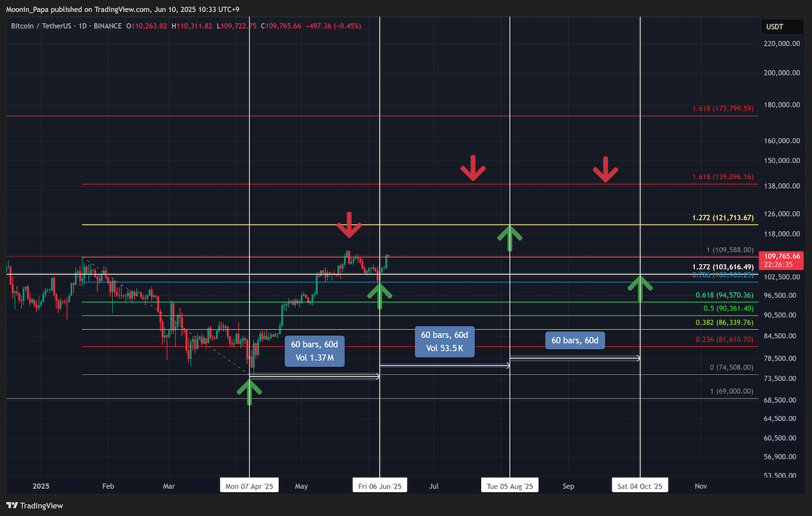Select the red arrow between the Jun and Aug lines
This screenshot has height=516, width=812.
(473, 169)
